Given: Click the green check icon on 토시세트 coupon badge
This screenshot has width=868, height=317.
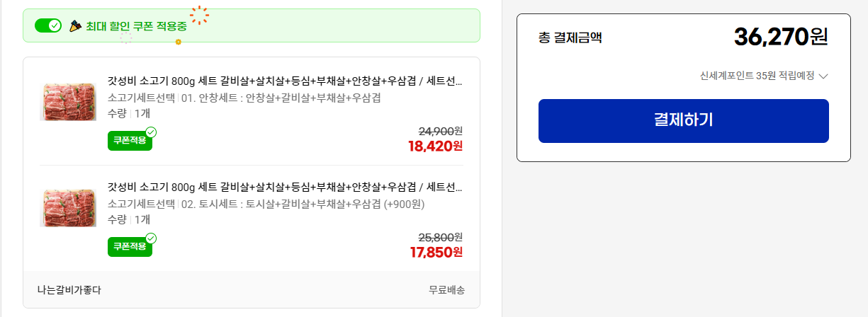Looking at the screenshot, I should (151, 238).
